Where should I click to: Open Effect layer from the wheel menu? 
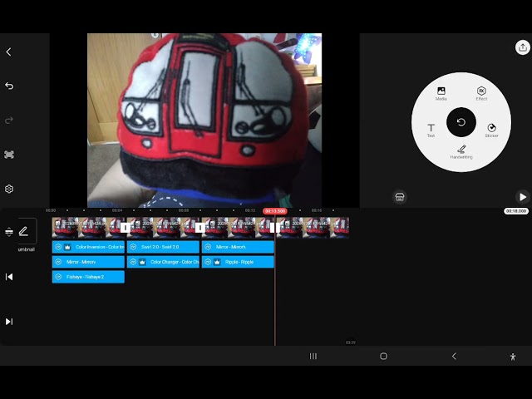pos(481,94)
